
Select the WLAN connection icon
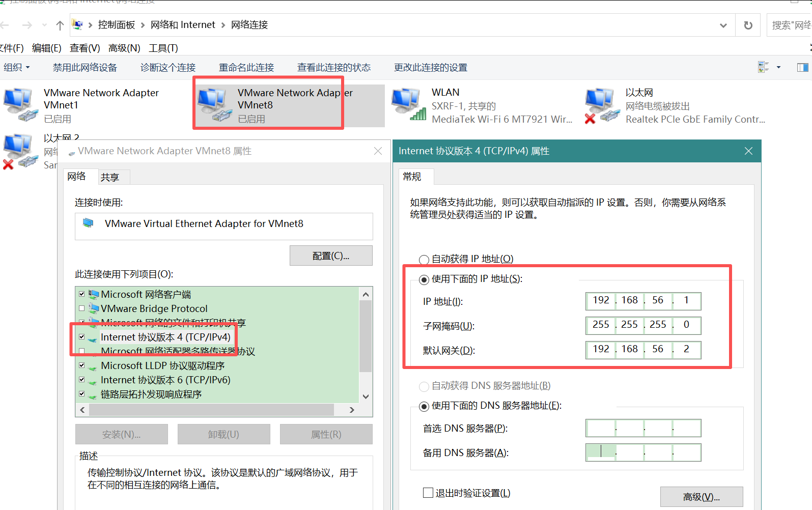tap(409, 105)
